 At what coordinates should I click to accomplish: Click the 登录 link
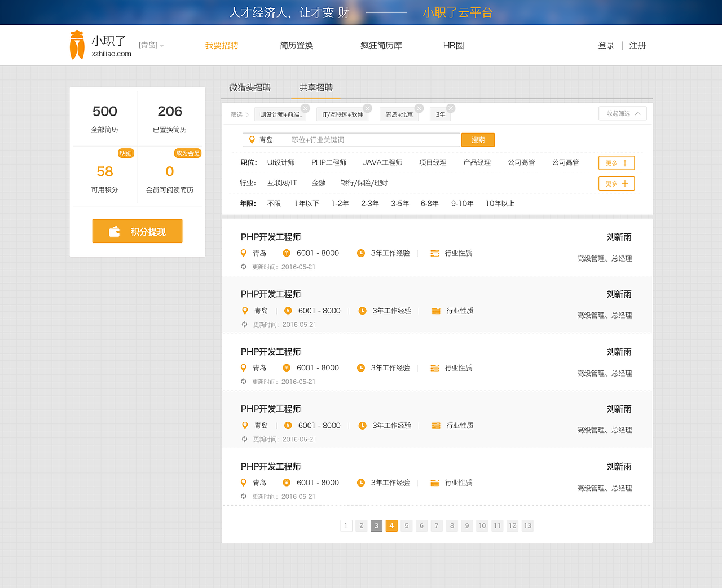point(606,46)
